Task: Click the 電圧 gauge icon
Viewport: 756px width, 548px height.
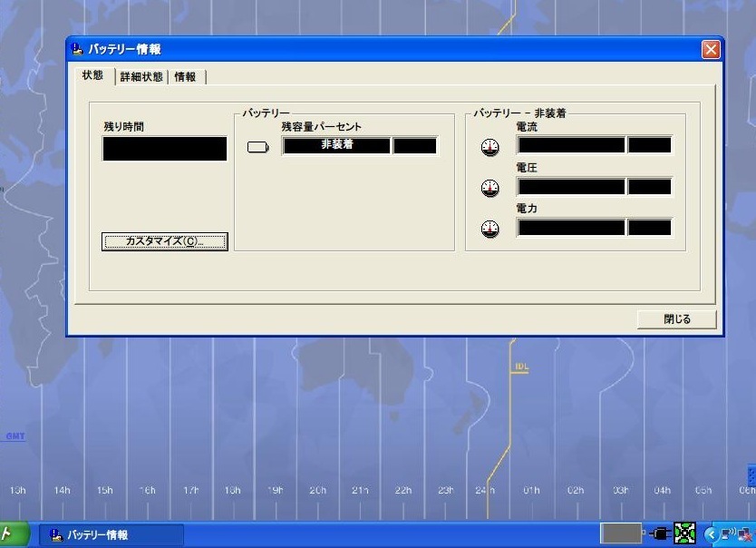Action: coord(490,188)
